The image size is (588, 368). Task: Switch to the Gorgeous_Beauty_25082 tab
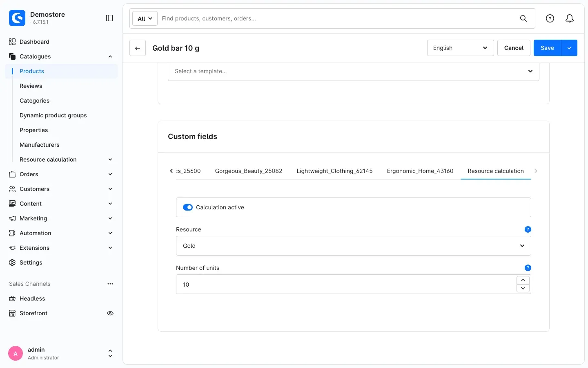249,171
